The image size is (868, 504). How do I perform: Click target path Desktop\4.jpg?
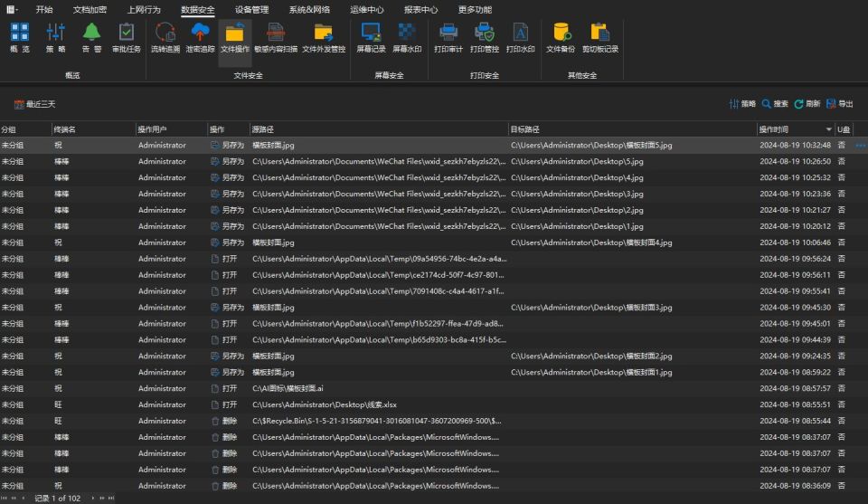577,177
